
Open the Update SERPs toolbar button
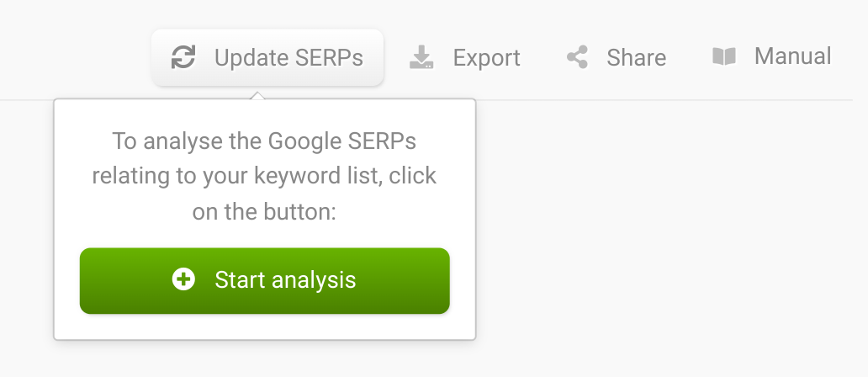pos(267,57)
